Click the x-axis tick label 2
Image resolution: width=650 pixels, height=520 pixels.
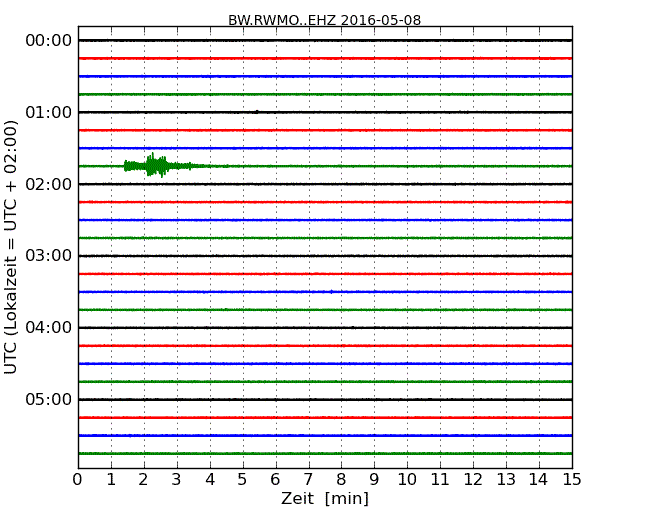point(143,480)
